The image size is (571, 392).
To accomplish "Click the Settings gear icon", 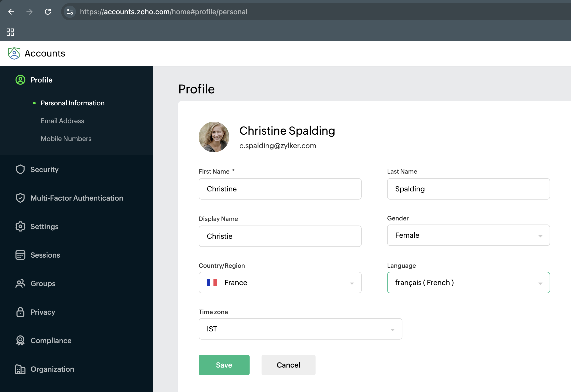I will 20,227.
